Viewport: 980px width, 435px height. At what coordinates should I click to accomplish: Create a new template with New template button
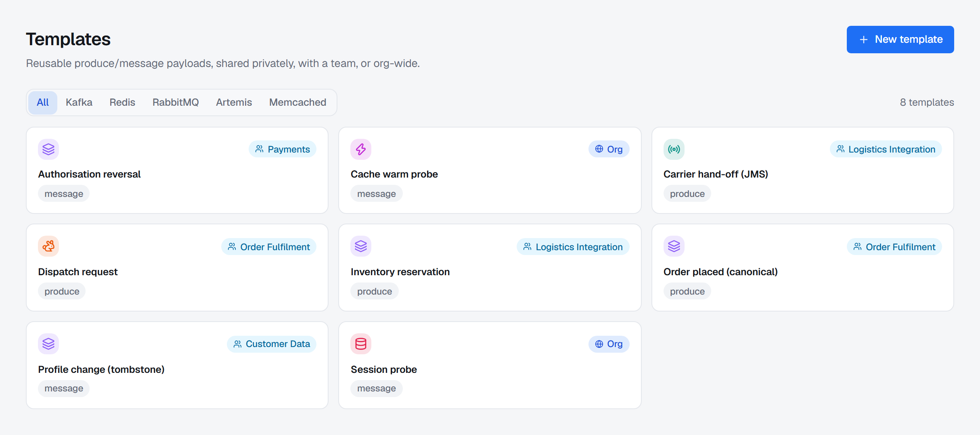point(900,40)
